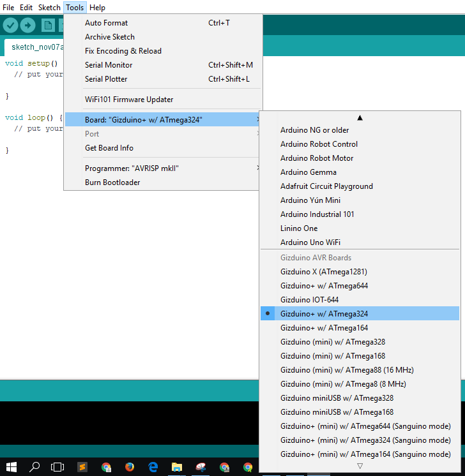Viewport: 465px width, 476px height.
Task: Select Gizduino (mini) w/ ATmega88 (16 MHz)
Action: (x=360, y=369)
